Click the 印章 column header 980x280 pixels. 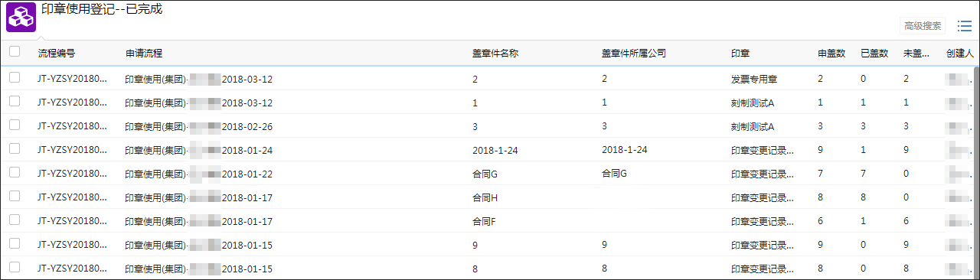click(x=740, y=54)
